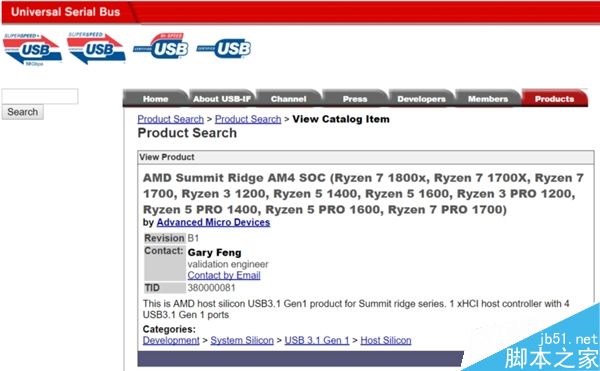Click the SuperSpeed+ USB logo icon
Image resolution: width=600 pixels, height=371 pixels.
(32, 49)
